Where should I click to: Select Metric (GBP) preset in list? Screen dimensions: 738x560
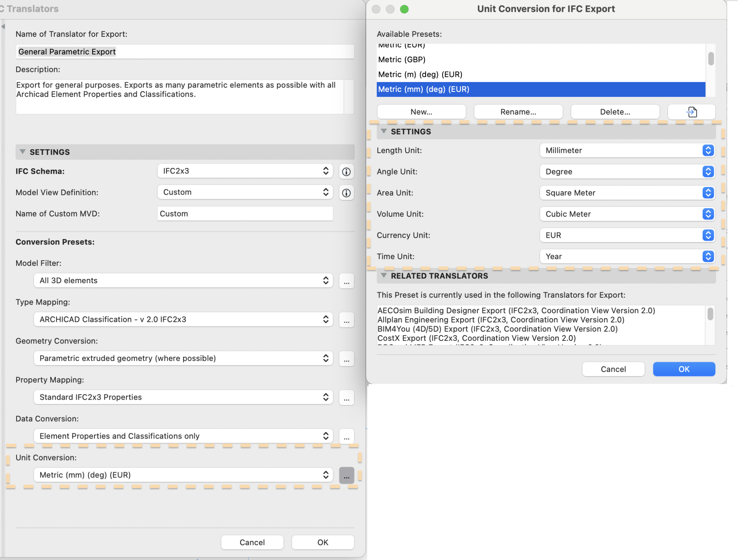point(402,59)
